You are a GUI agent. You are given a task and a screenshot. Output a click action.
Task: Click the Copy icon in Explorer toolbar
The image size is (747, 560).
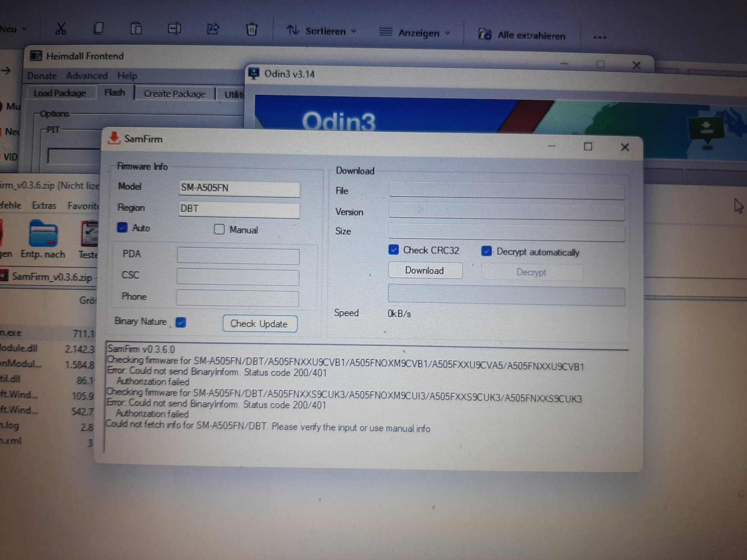98,28
